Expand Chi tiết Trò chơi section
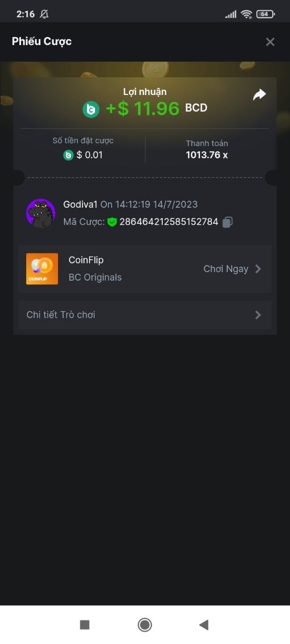 [145, 314]
